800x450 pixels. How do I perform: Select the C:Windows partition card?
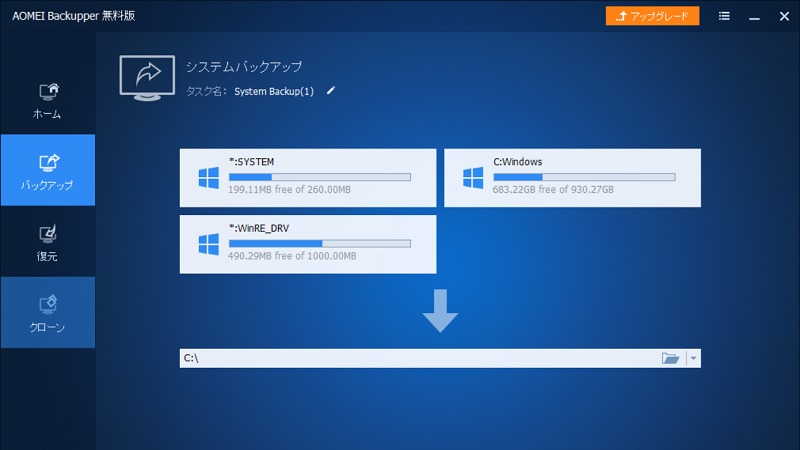coord(572,178)
